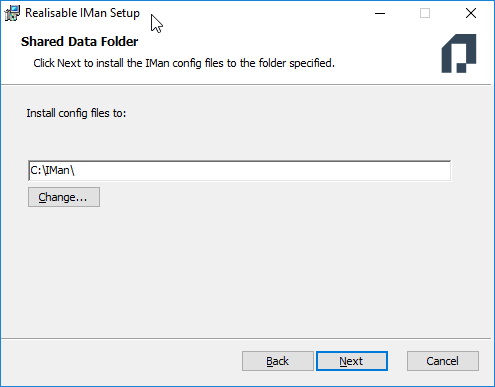Click the separator line above the footer buttons
The image size is (495, 387).
246,339
